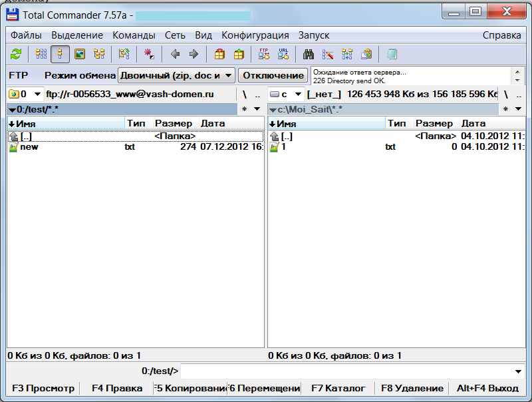Viewport: 532px width, 402px height.
Task: Click the green Refresh toolbar icon
Action: [16, 54]
